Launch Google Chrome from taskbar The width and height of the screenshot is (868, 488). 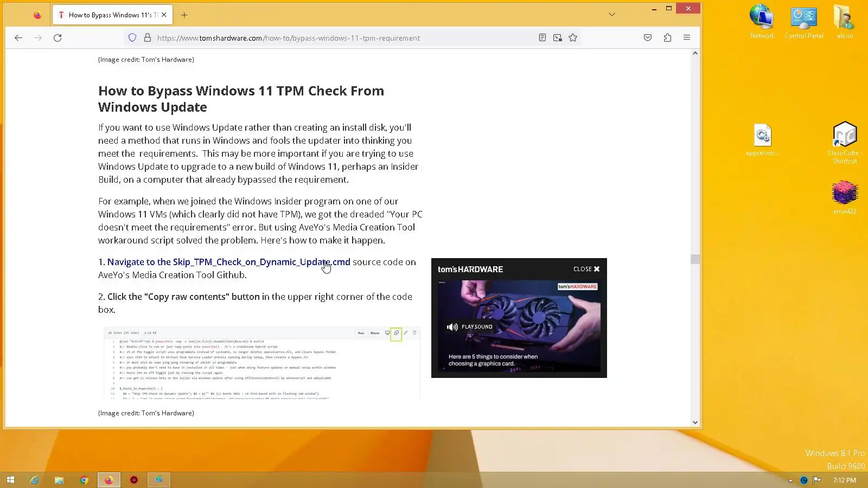tap(84, 480)
